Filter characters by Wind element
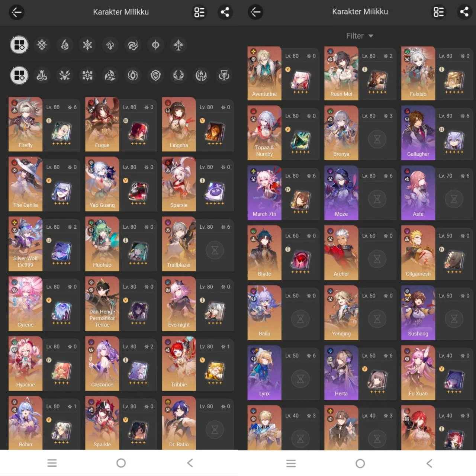This screenshot has width=476, height=476. click(133, 45)
